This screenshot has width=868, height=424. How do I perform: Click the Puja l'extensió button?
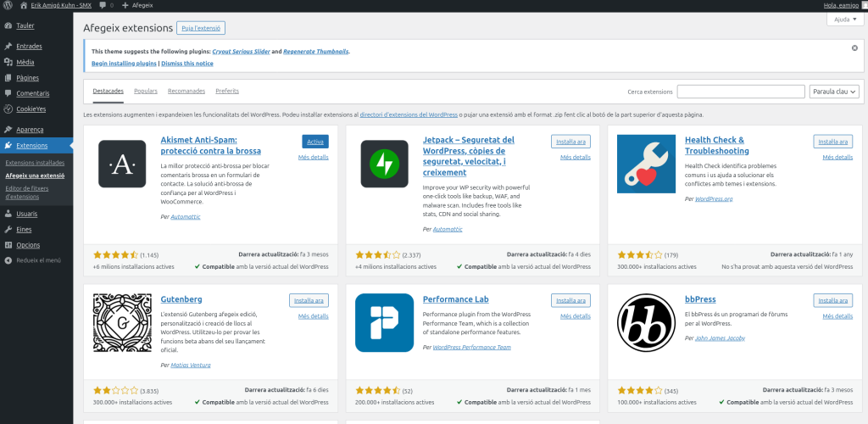click(x=201, y=28)
